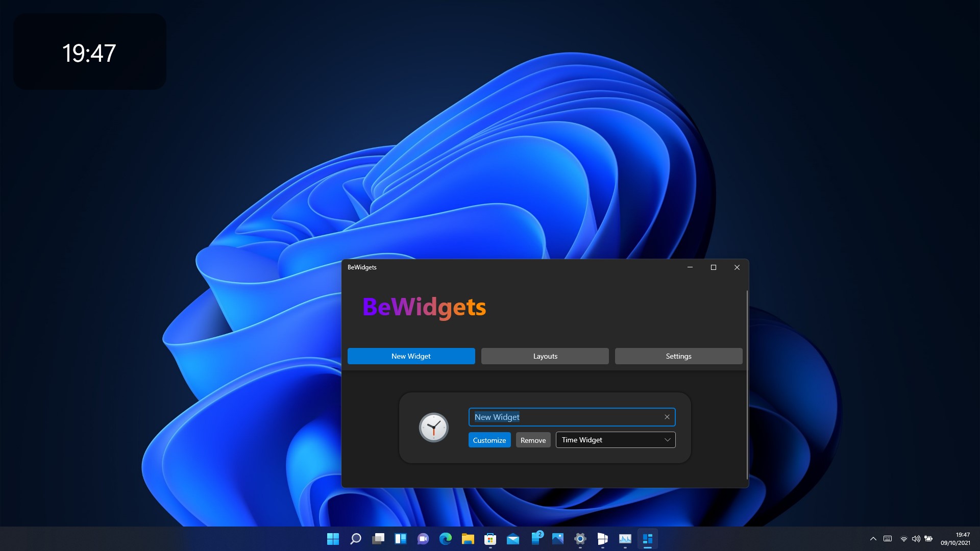Open the taskbar clock and date
This screenshot has height=551, width=980.
point(955,539)
